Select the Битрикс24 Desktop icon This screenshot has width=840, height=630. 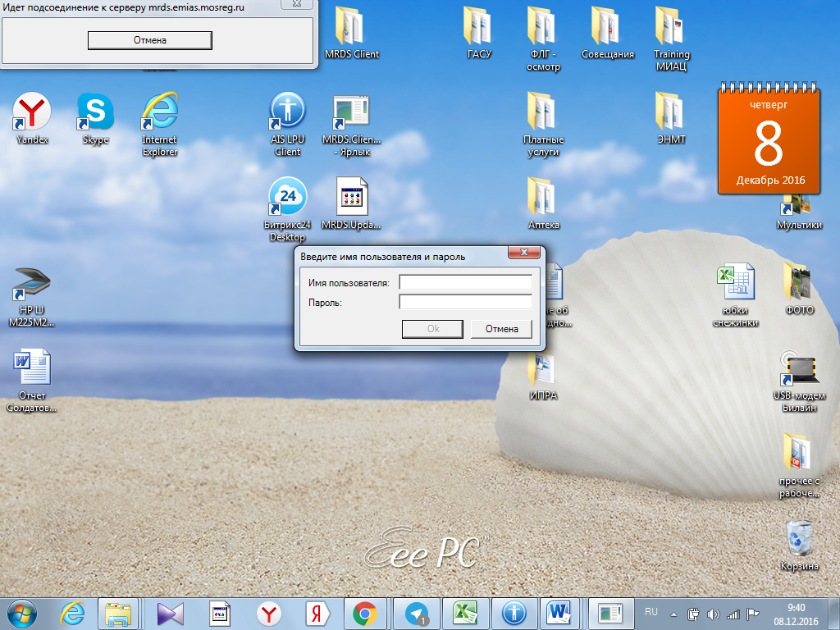288,209
